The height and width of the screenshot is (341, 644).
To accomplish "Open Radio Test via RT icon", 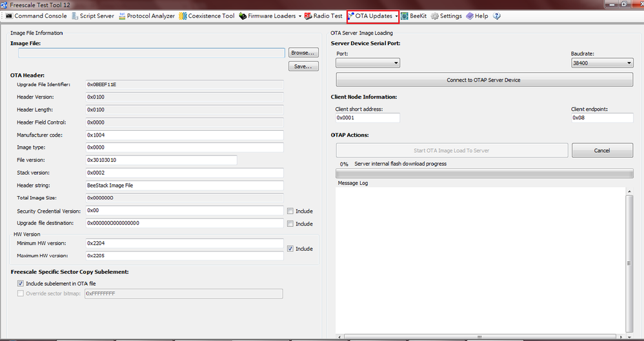I will 308,16.
